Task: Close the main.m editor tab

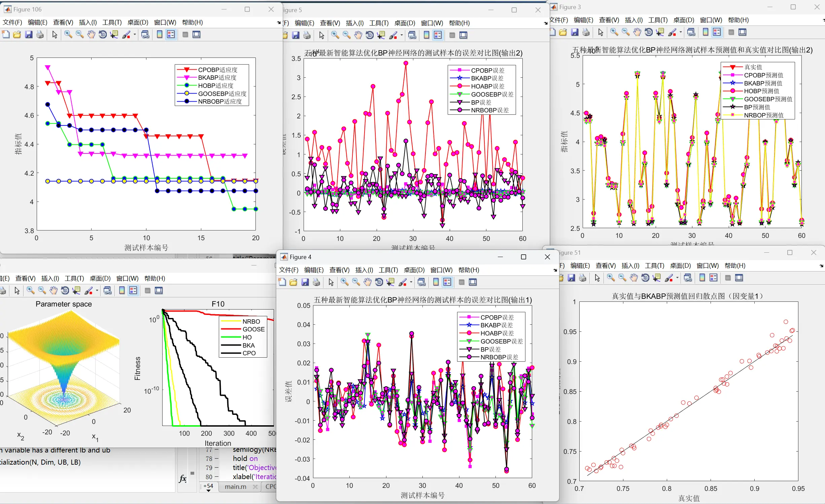Action: pyautogui.click(x=255, y=487)
